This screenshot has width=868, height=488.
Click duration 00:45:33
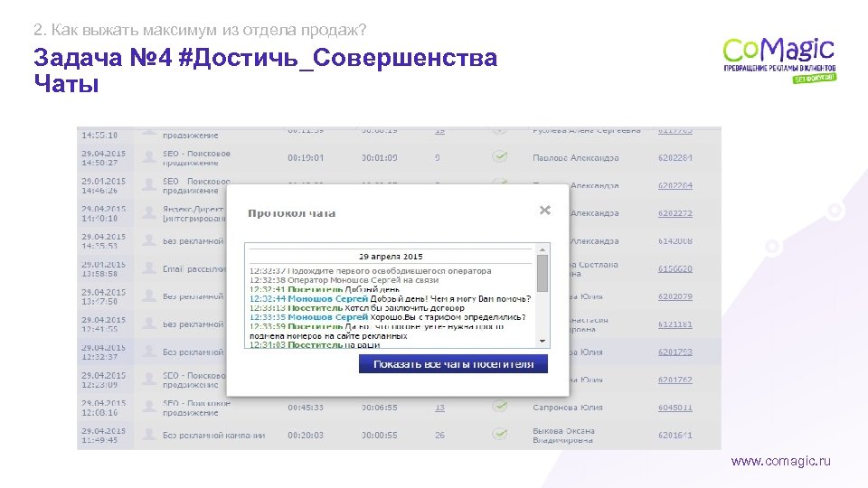306,408
